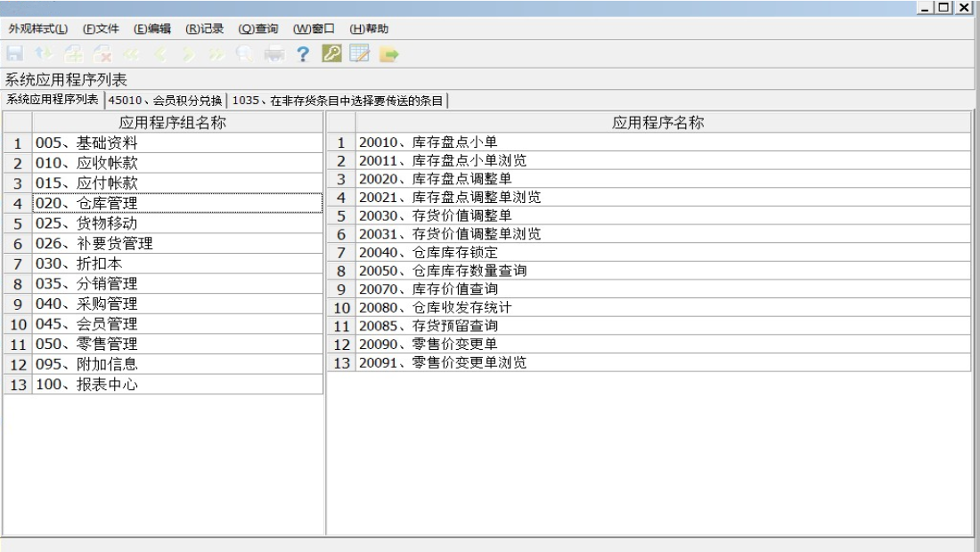Click the key password icon
The image size is (980, 552).
pyautogui.click(x=331, y=53)
